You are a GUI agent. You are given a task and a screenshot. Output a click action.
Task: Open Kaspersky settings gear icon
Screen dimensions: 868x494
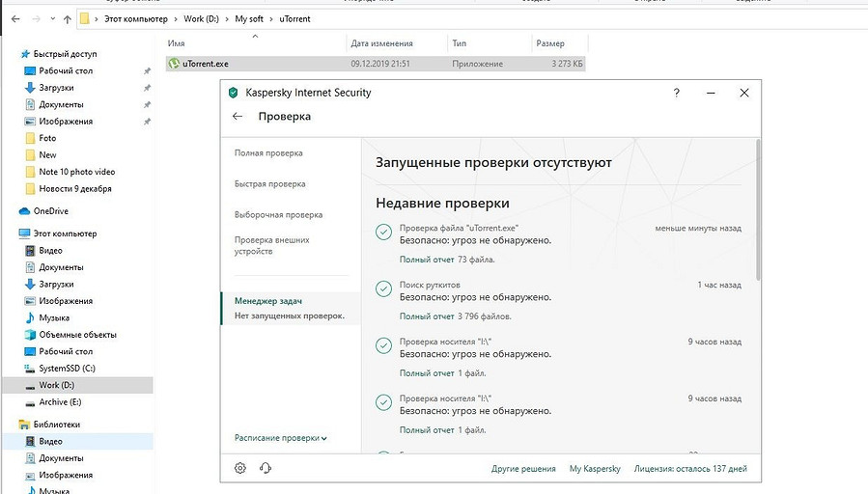click(x=240, y=468)
